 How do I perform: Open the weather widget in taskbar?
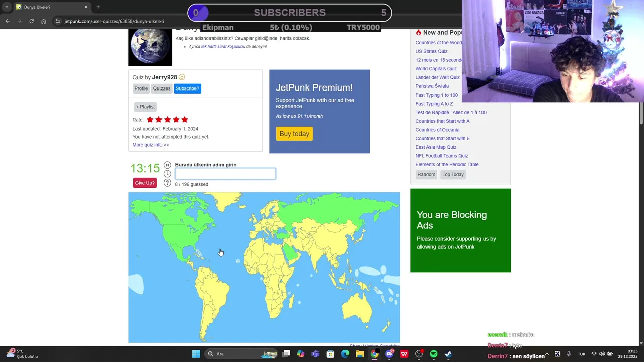coord(23,354)
